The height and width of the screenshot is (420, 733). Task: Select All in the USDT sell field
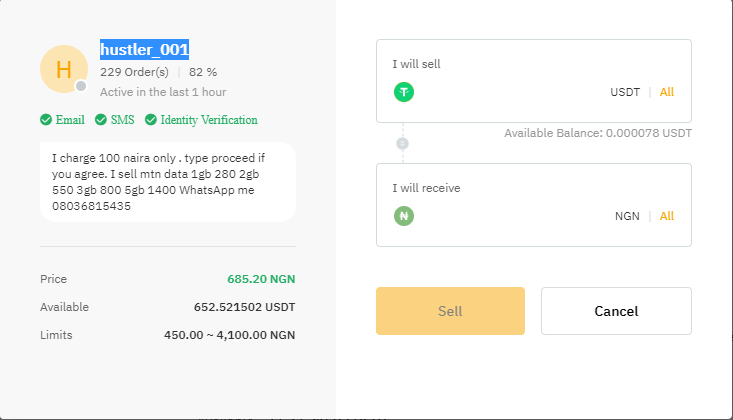pyautogui.click(x=667, y=92)
